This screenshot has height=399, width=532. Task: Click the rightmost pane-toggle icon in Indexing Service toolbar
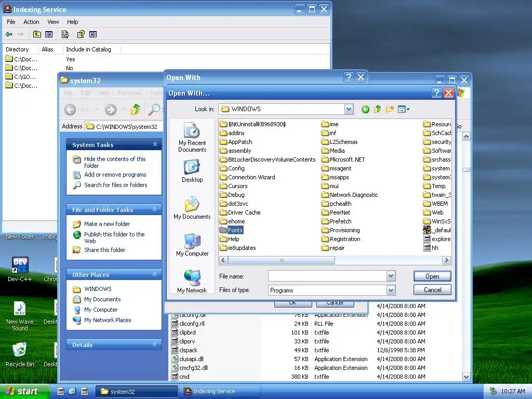pos(93,34)
